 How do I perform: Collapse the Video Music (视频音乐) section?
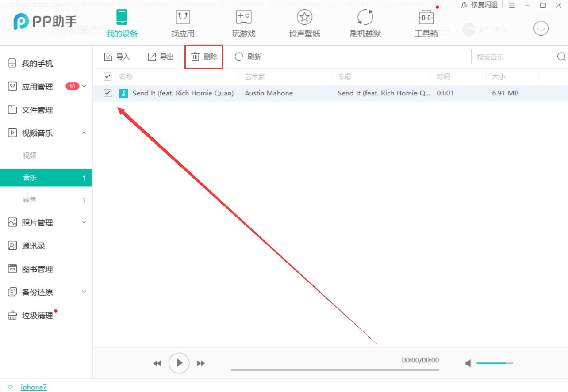pos(84,133)
